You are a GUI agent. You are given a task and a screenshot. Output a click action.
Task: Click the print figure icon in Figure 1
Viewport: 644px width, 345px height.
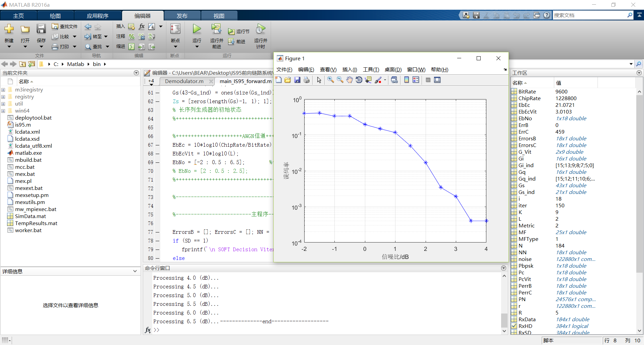[307, 80]
